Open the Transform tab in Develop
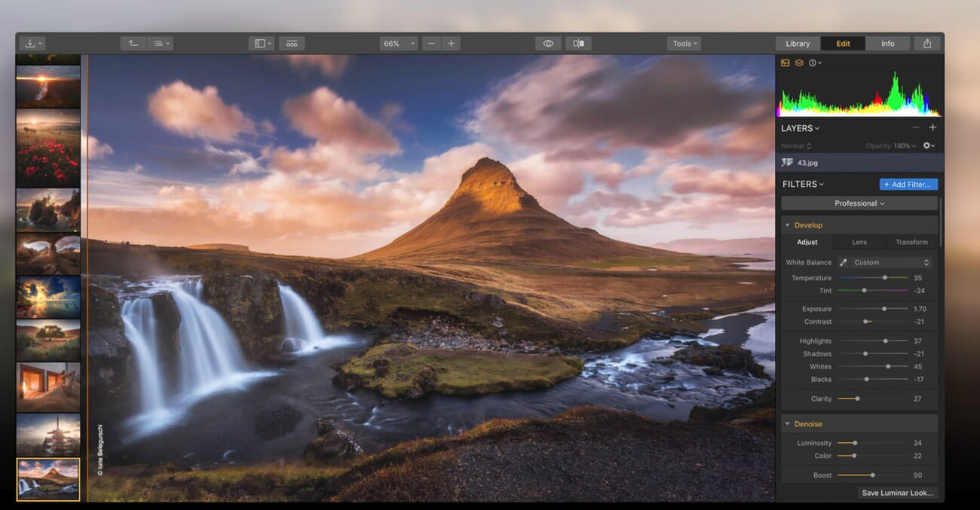The image size is (980, 510). click(x=911, y=242)
